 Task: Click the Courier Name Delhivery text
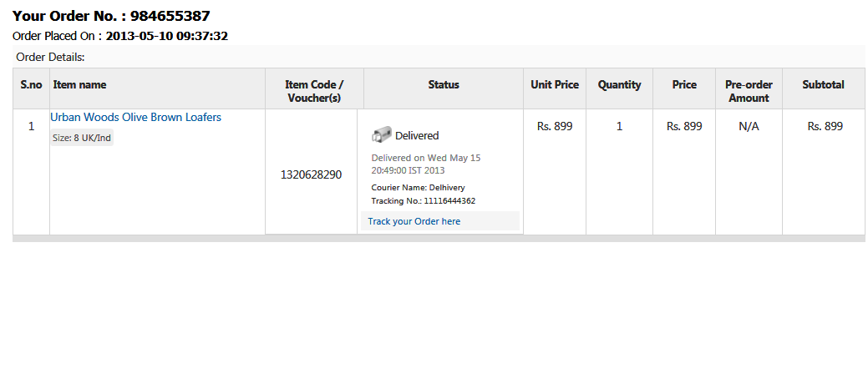point(418,188)
